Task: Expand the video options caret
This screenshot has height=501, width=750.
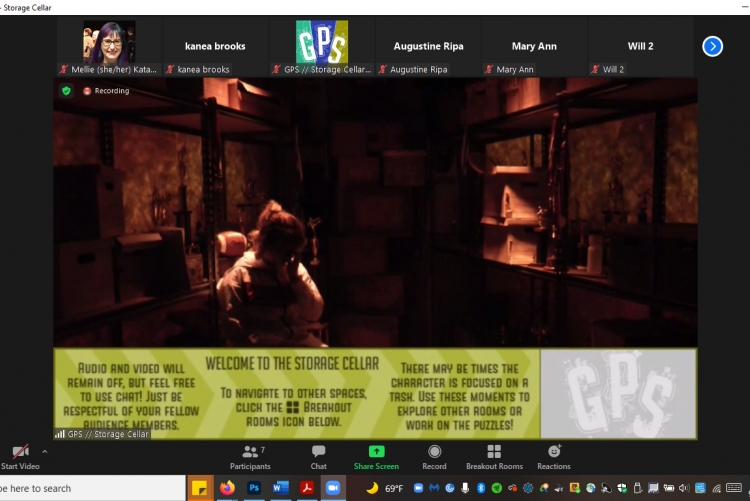Action: pyautogui.click(x=44, y=452)
